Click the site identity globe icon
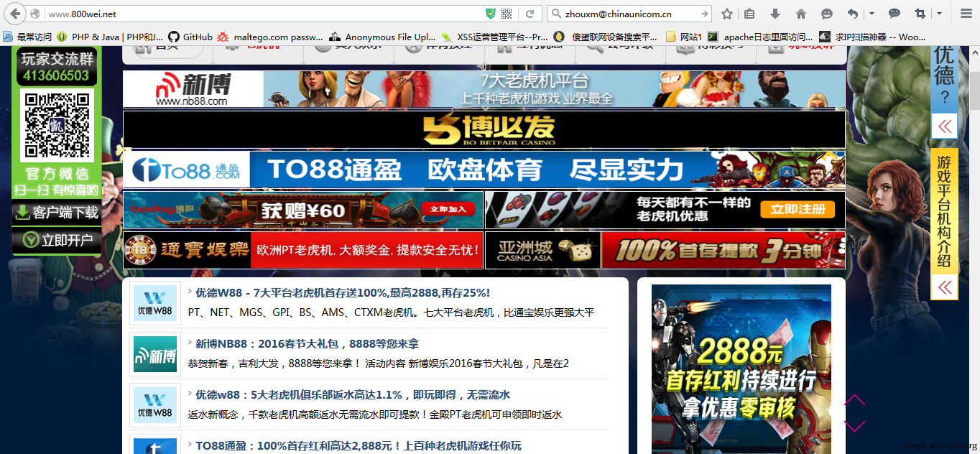980x454 pixels. point(36,14)
